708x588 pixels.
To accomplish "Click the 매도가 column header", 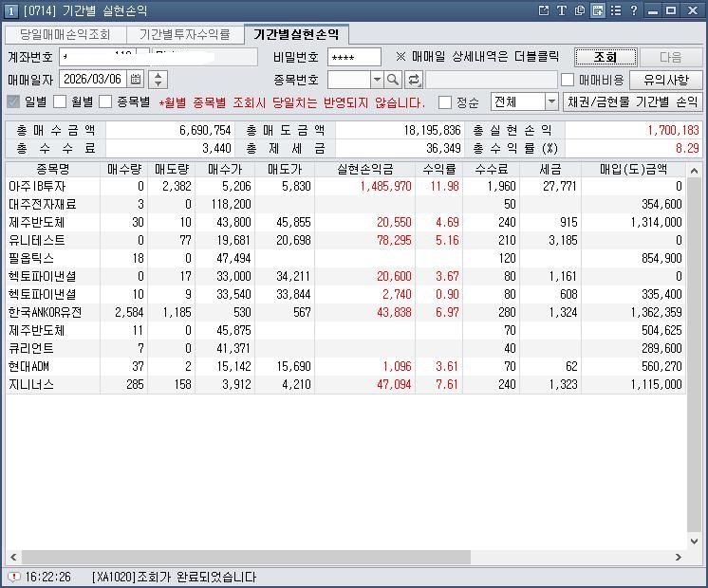I will tap(285, 169).
